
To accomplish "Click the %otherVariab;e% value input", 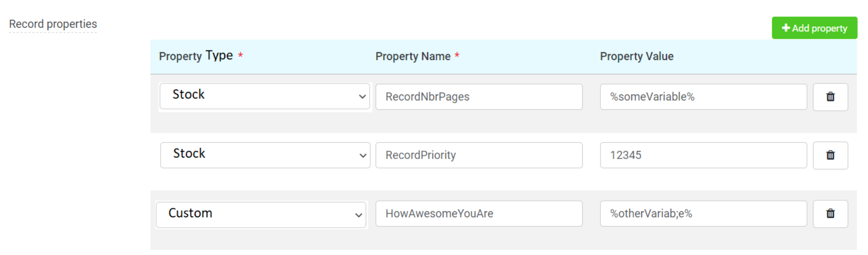I will [703, 214].
